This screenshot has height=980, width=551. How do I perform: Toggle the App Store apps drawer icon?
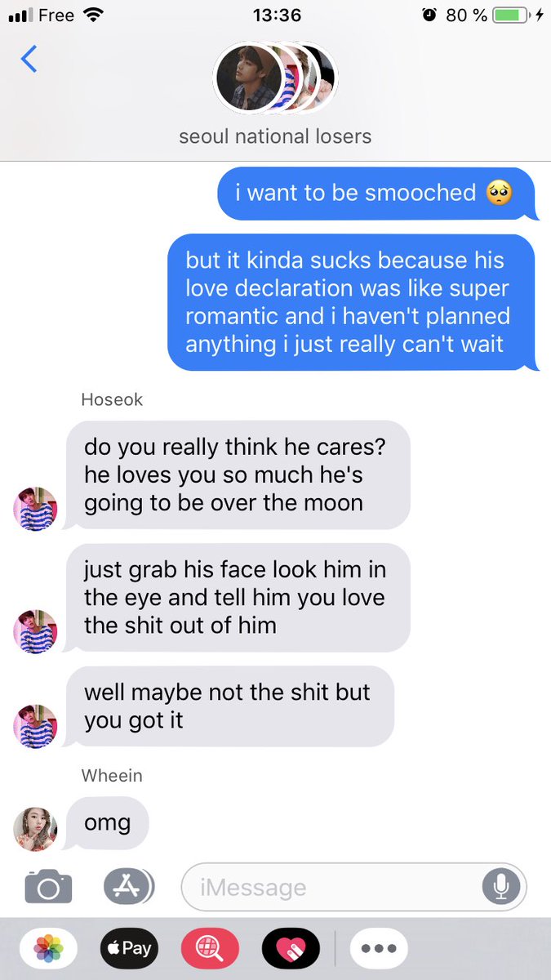click(129, 886)
